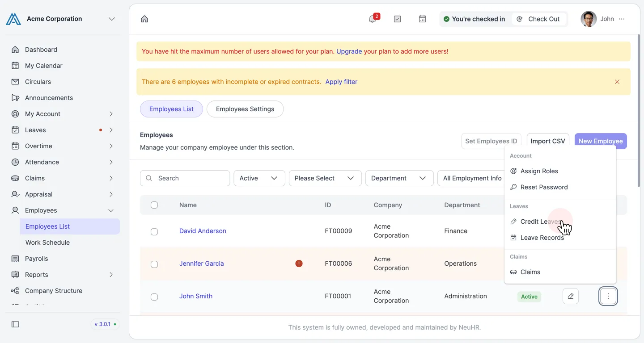The width and height of the screenshot is (644, 343).
Task: Click the Circulars envelope icon
Action: [15, 82]
